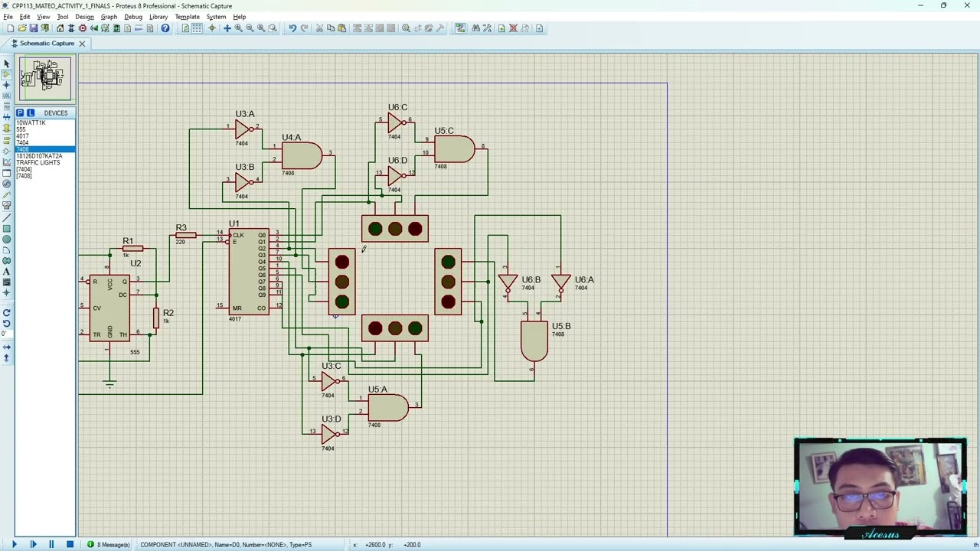This screenshot has width=980, height=551.
Task: Toggle the false origin crosshair
Action: point(212,28)
